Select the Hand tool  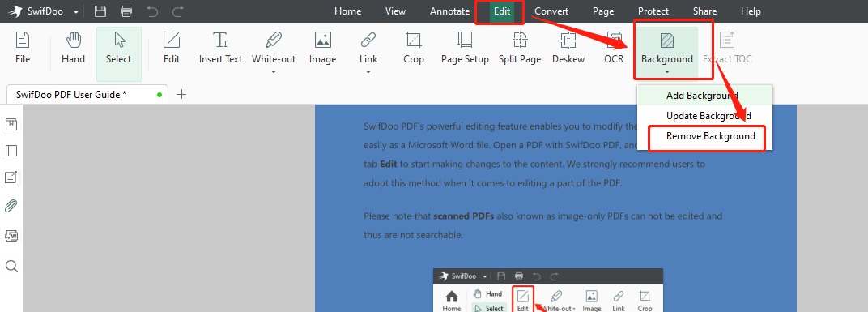[73, 48]
